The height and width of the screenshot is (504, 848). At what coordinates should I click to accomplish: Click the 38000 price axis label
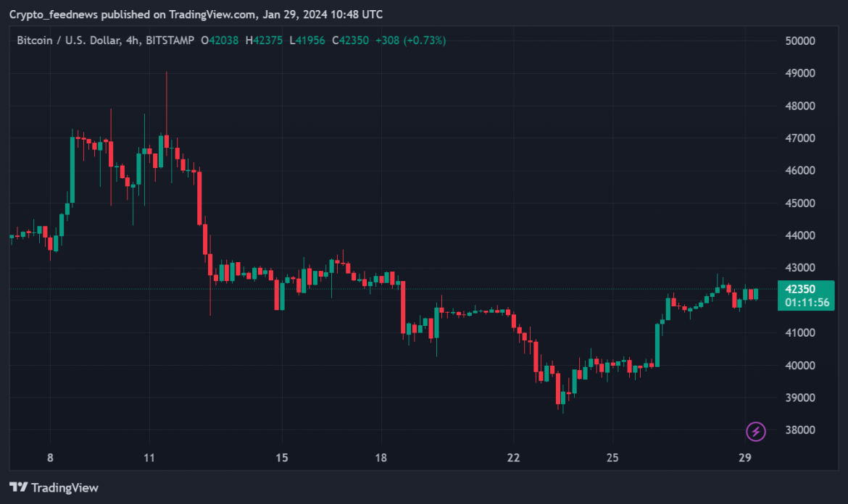[802, 430]
